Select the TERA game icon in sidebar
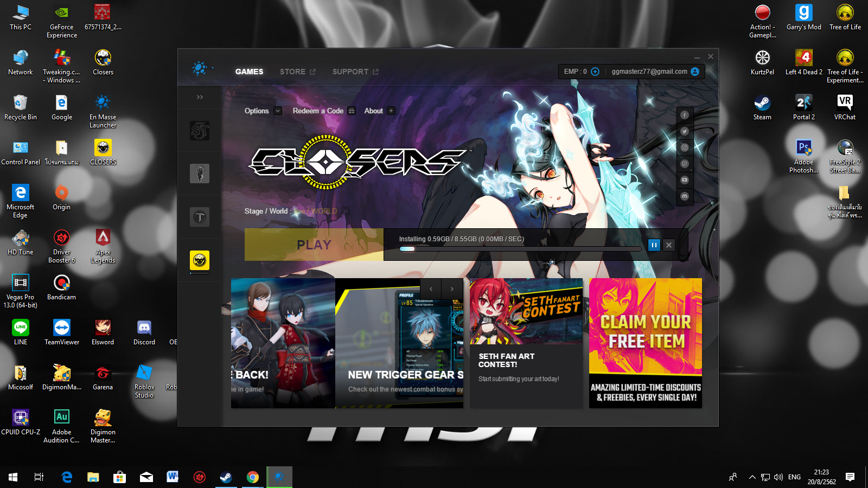This screenshot has width=868, height=488. (200, 217)
